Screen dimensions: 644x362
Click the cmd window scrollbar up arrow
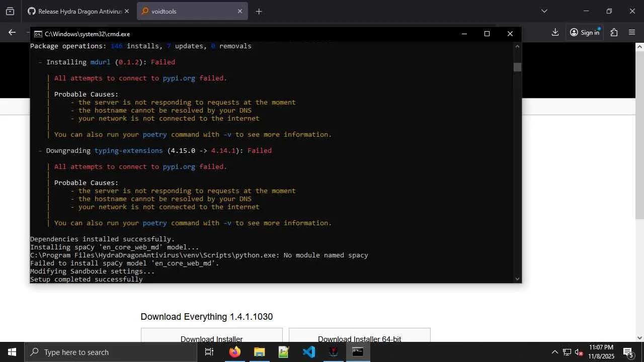pyautogui.click(x=517, y=46)
